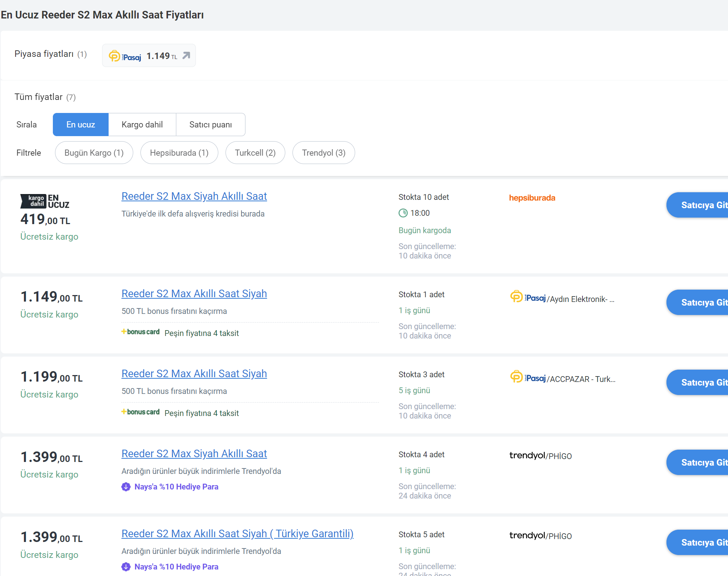Toggle the Trendyol filter chip
The height and width of the screenshot is (576, 728).
324,153
